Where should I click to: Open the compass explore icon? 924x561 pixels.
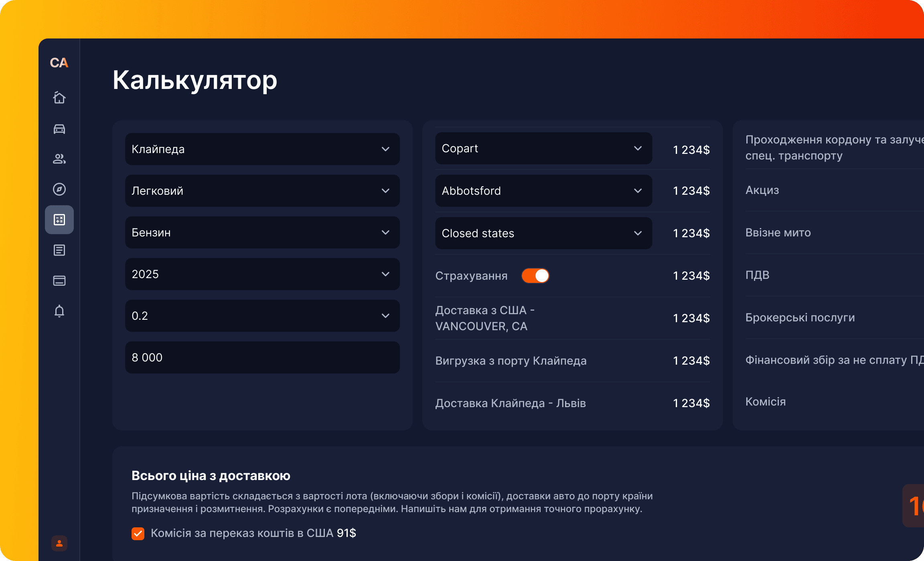(59, 189)
